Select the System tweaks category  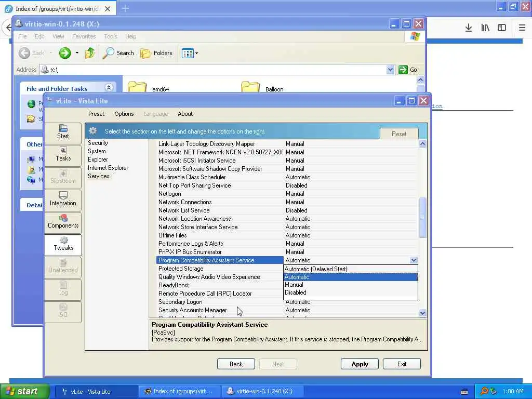97,151
